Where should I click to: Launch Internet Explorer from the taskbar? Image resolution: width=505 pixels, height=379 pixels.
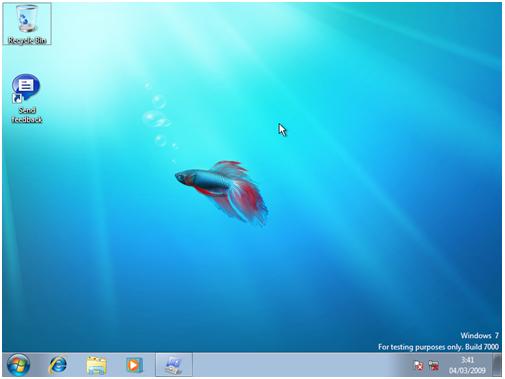[x=58, y=365]
